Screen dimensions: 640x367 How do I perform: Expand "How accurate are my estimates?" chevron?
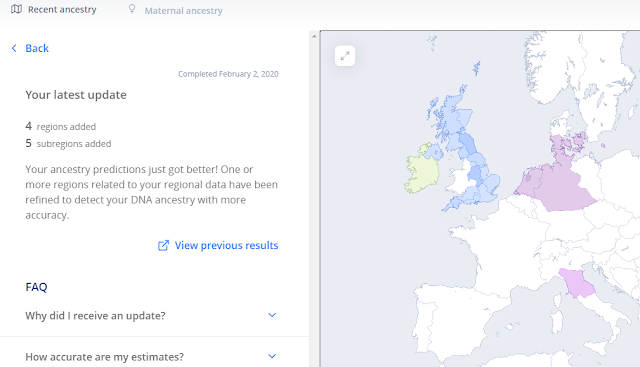click(x=272, y=356)
